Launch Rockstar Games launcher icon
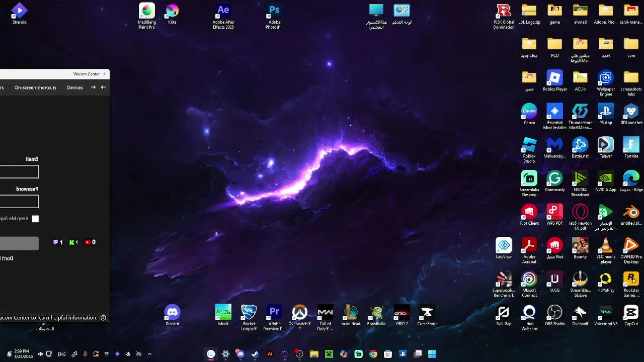The image size is (644, 362). pyautogui.click(x=631, y=284)
